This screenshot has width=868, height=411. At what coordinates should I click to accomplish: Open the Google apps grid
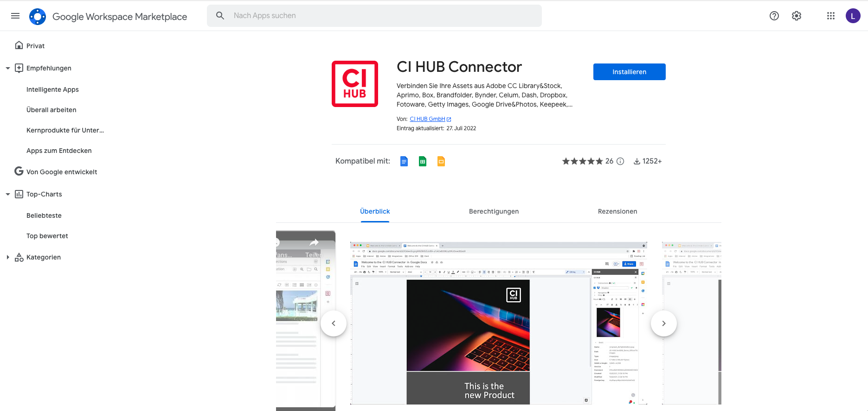point(831,16)
